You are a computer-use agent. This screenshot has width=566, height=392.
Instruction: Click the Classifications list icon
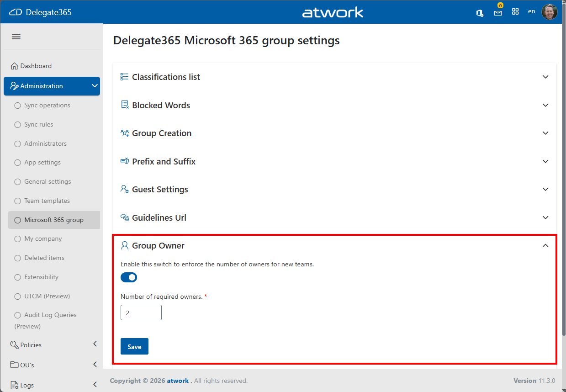click(x=124, y=77)
